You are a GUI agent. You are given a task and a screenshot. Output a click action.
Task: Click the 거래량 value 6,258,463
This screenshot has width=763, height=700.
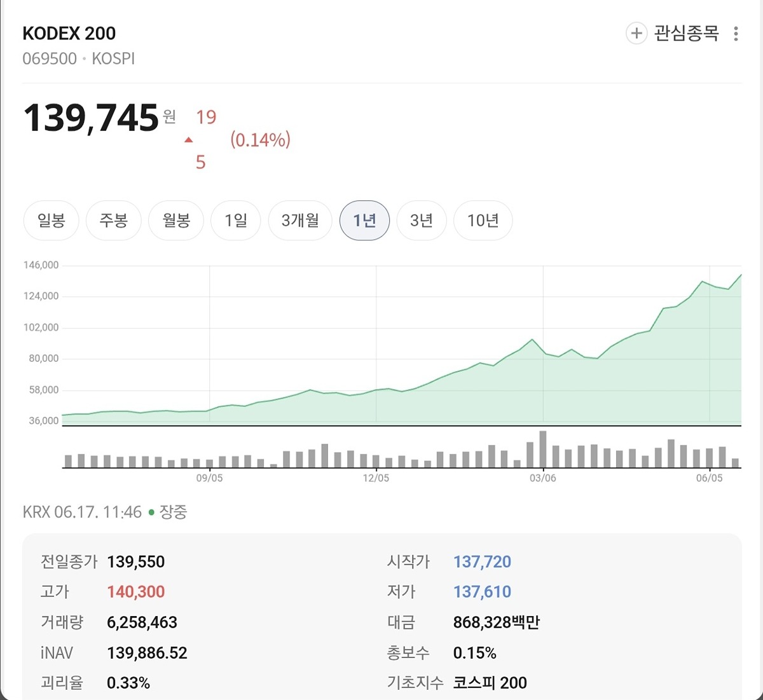pos(142,622)
